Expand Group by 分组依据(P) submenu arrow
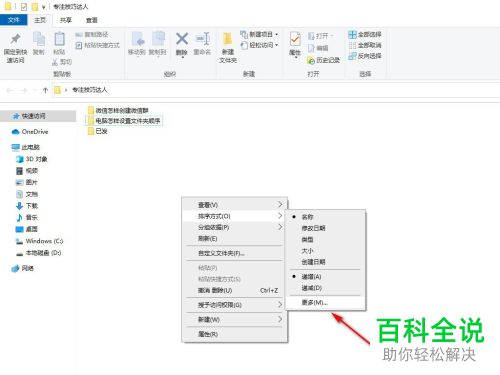Image resolution: width=500 pixels, height=375 pixels. coord(280,227)
